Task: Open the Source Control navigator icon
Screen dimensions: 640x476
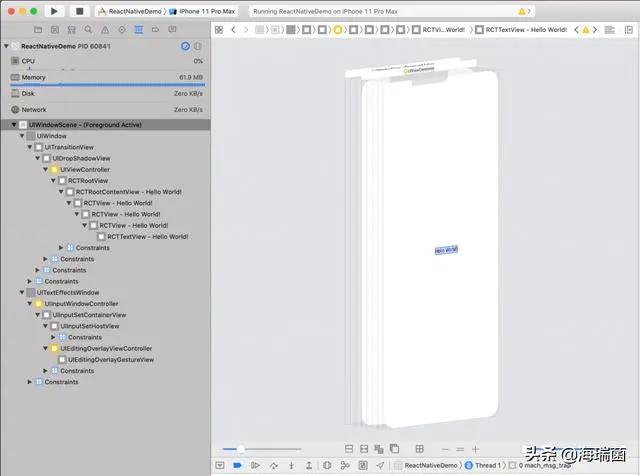Action: tap(55, 29)
